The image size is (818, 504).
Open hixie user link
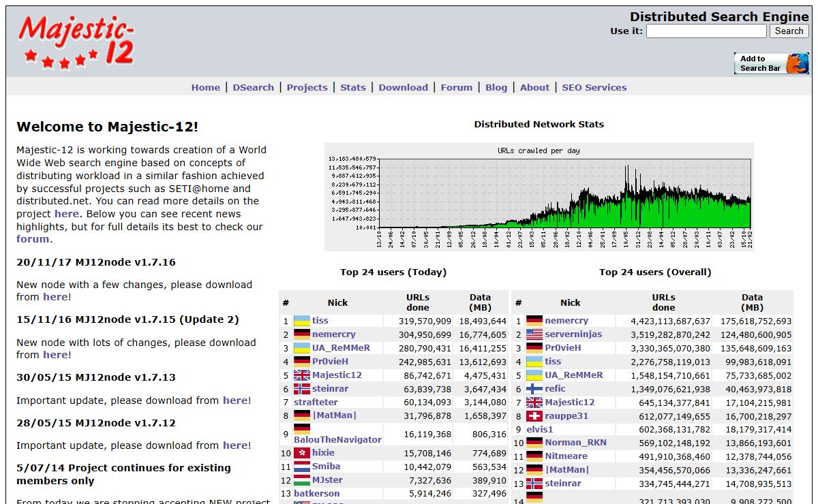[323, 453]
